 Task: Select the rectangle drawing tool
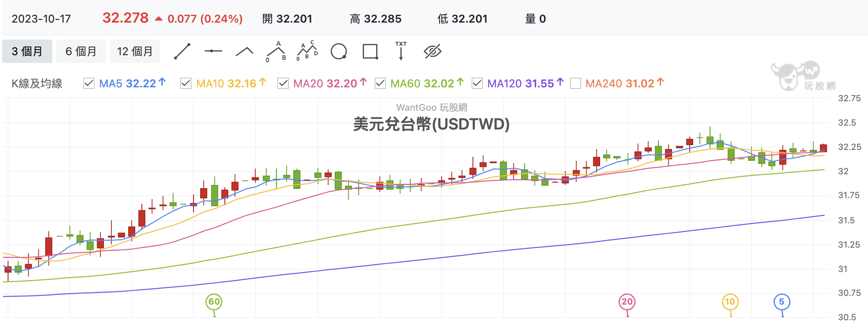(x=370, y=51)
